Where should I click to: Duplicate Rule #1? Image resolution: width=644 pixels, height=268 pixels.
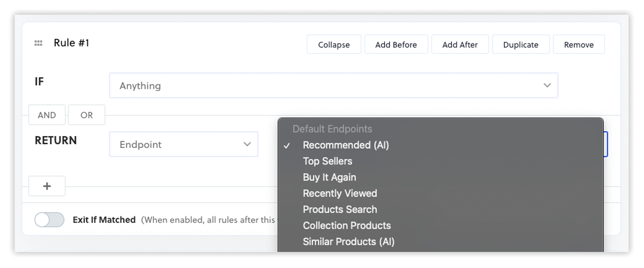coord(521,45)
